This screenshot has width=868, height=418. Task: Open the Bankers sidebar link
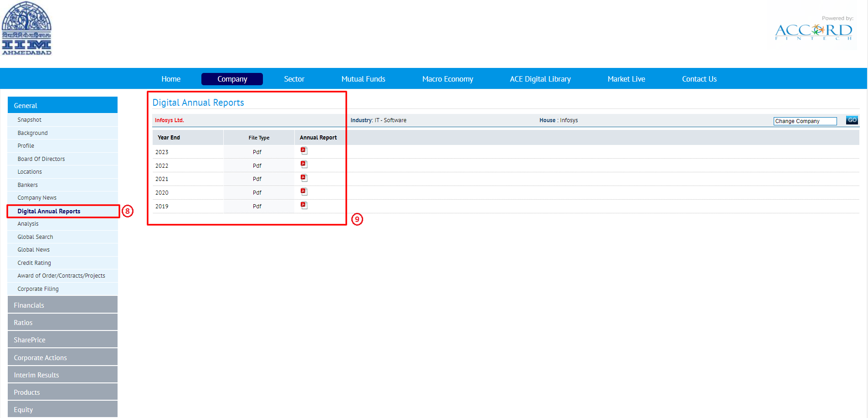(x=27, y=185)
